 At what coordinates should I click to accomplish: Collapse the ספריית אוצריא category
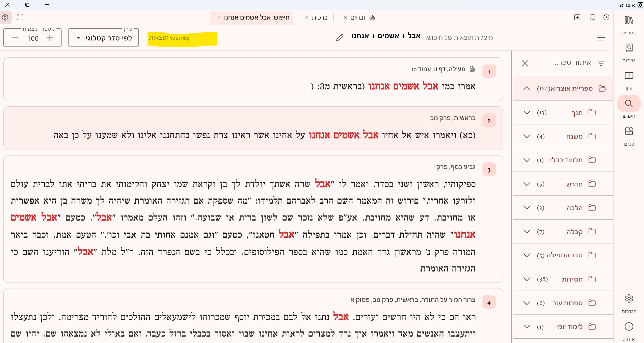point(526,88)
